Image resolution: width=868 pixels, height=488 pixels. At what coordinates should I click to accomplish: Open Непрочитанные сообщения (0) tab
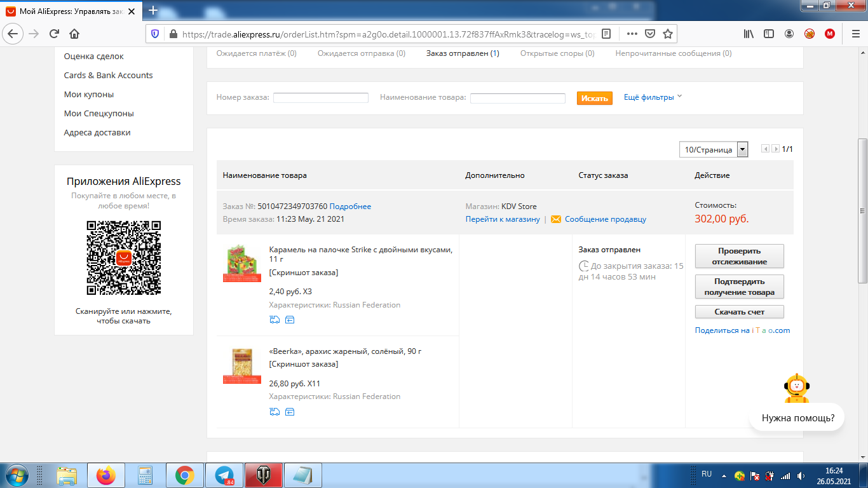point(674,53)
